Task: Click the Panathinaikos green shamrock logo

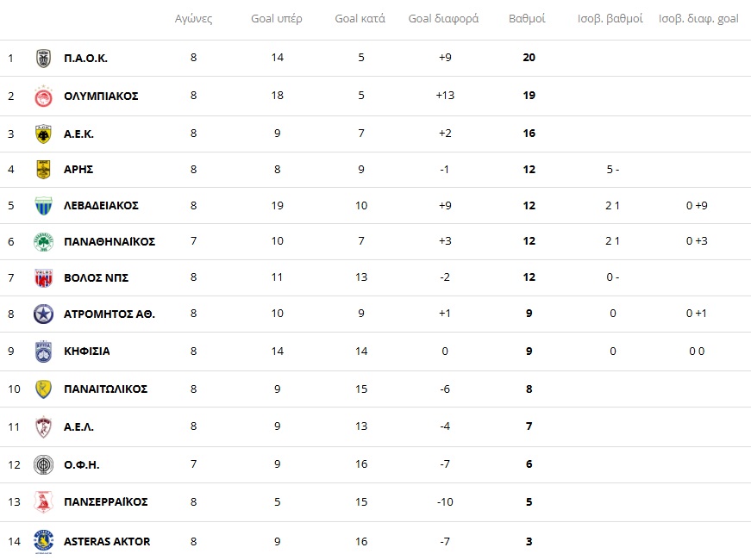Action: coord(43,241)
